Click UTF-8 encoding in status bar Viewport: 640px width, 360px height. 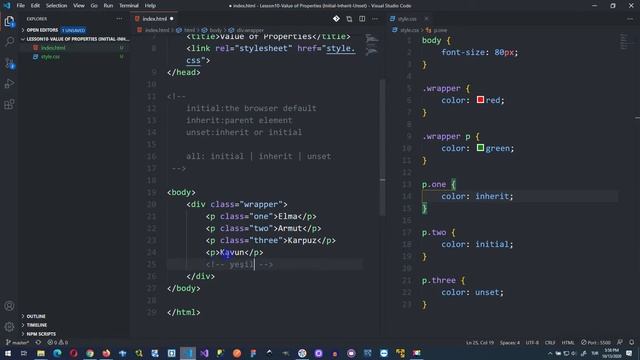[532, 342]
